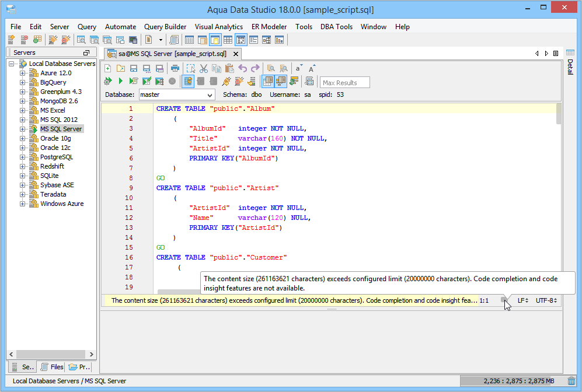Image resolution: width=582 pixels, height=392 pixels.
Task: Open the ER Modeler menu
Action: point(269,27)
